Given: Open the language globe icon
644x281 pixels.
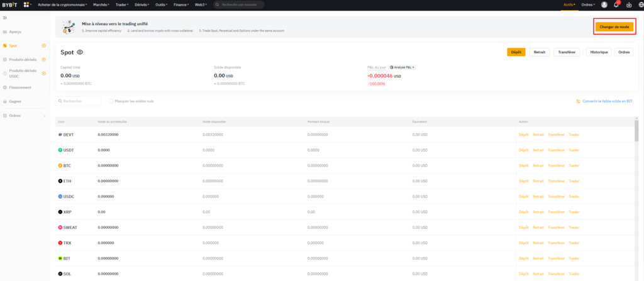Looking at the screenshot, I should 638,4.
